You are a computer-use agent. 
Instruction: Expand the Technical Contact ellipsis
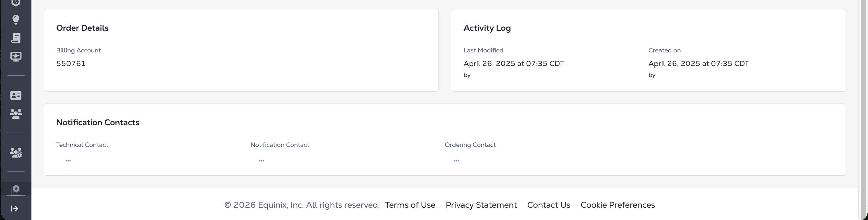pyautogui.click(x=68, y=161)
